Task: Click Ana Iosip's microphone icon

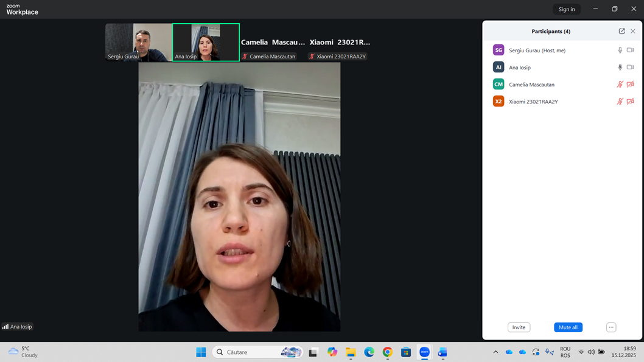Action: pyautogui.click(x=620, y=68)
